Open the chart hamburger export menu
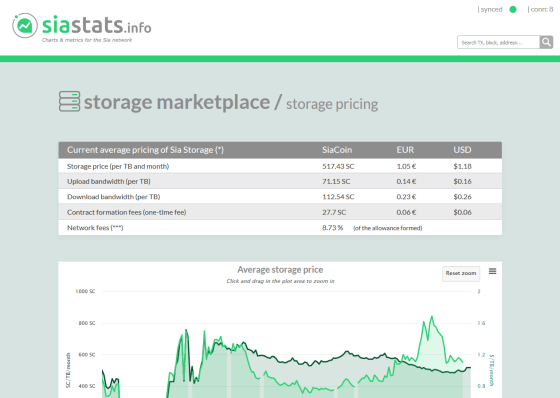The height and width of the screenshot is (398, 560). [492, 271]
